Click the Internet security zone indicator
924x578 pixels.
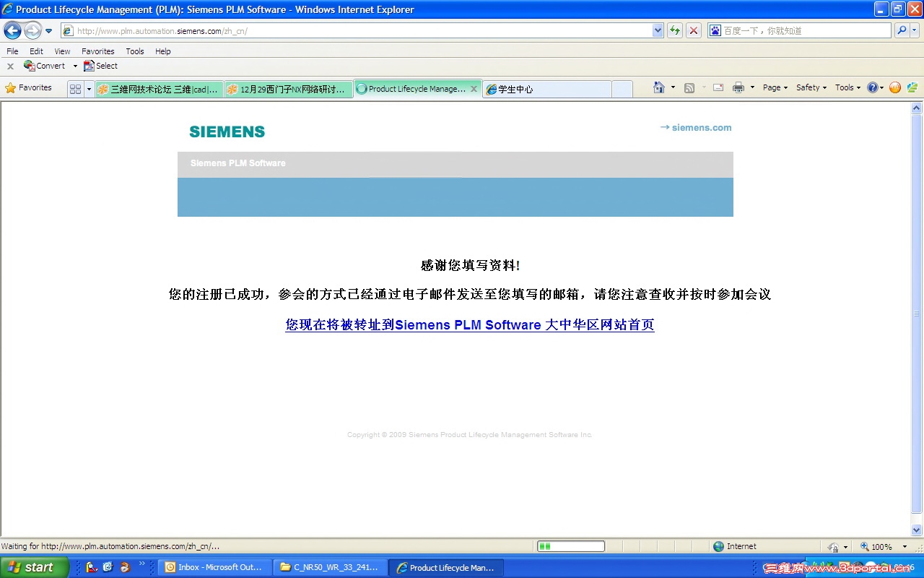tap(735, 546)
